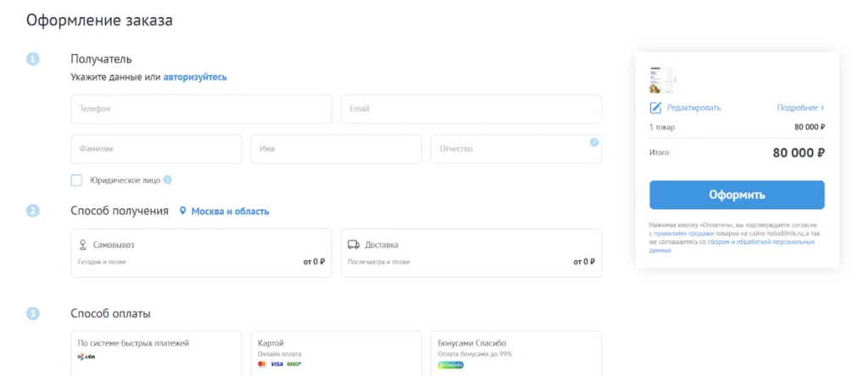This screenshot has height=376, width=868.
Task: Open the правилами продажи link
Action: [683, 233]
